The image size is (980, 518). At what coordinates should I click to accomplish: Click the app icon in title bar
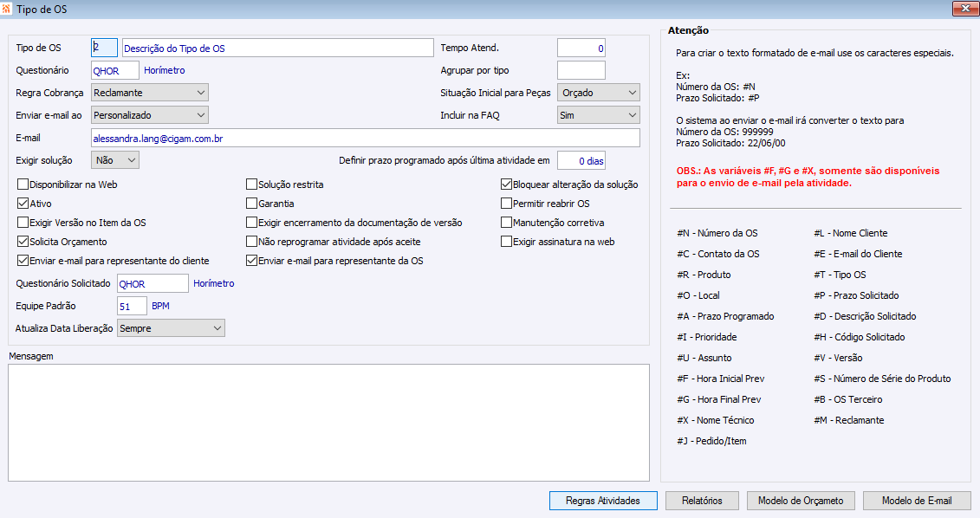coord(8,10)
